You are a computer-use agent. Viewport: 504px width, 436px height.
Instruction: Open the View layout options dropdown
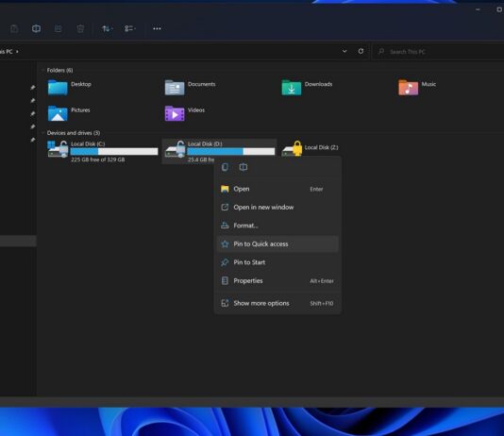click(x=129, y=28)
